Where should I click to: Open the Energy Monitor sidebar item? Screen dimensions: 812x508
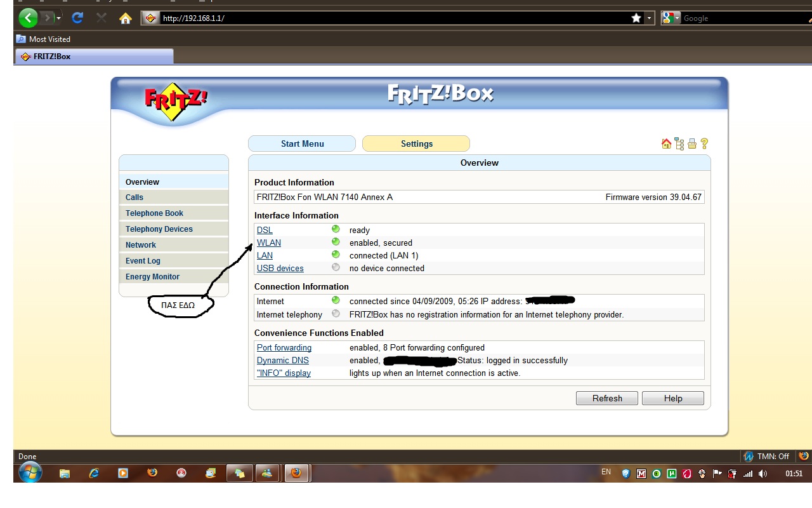click(x=173, y=277)
